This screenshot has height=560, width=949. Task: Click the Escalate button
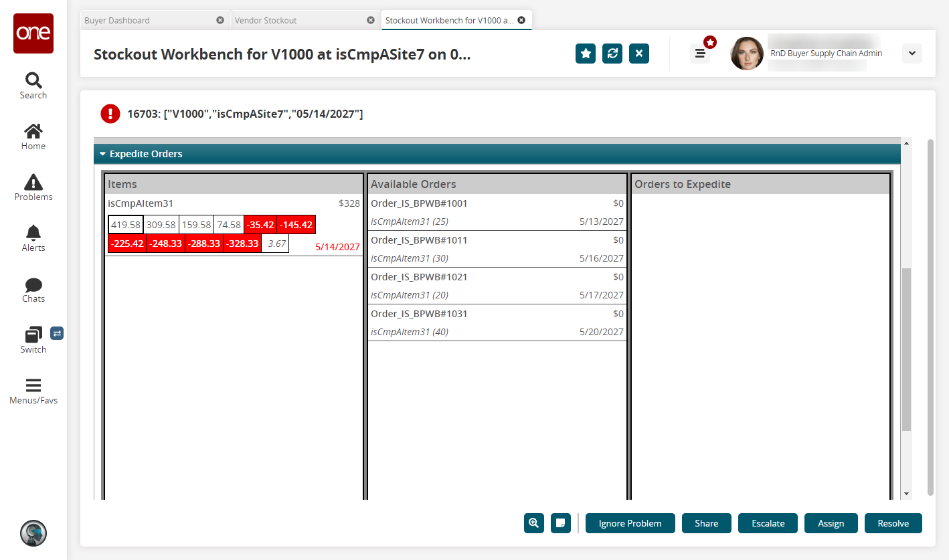(768, 523)
